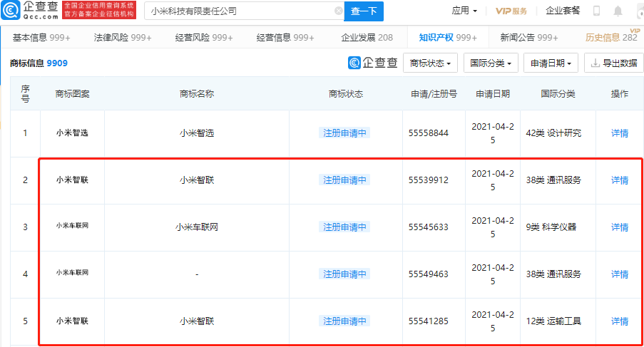Expand the 商标状态 filter dropdown
Viewport: 644px width, 347px height.
(x=430, y=63)
